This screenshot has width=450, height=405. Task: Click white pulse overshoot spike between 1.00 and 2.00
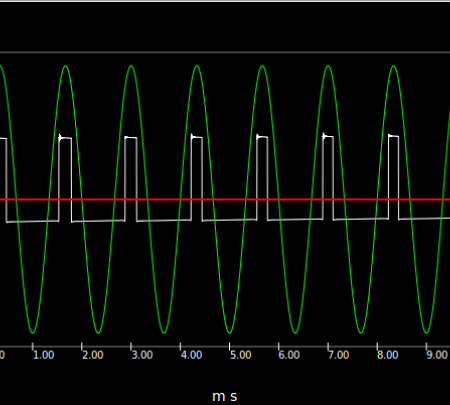click(60, 138)
